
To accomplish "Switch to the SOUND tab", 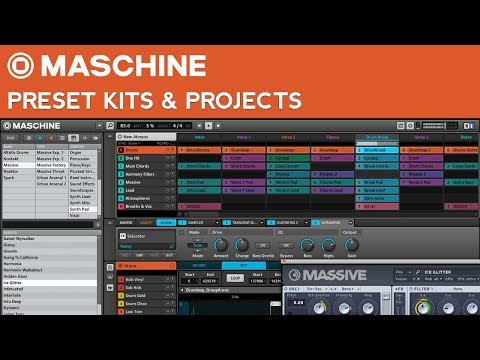I will pyautogui.click(x=166, y=222).
